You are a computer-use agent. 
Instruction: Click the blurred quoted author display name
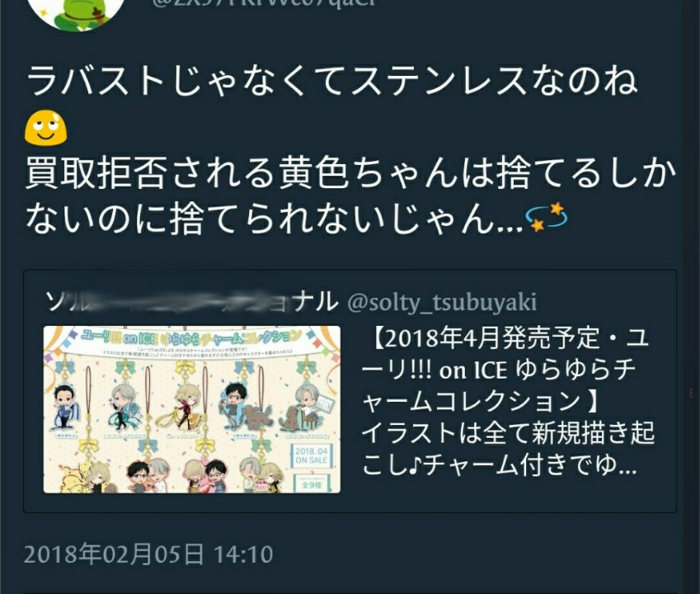click(191, 301)
